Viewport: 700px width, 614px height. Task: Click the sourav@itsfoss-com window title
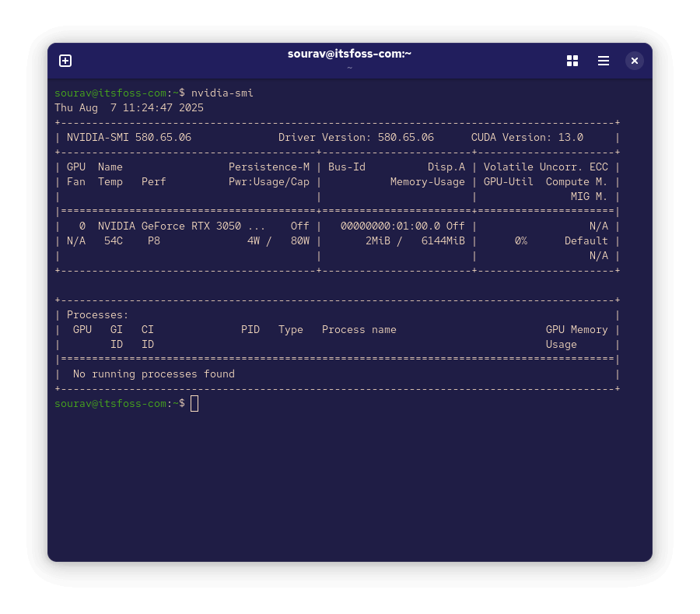[349, 54]
